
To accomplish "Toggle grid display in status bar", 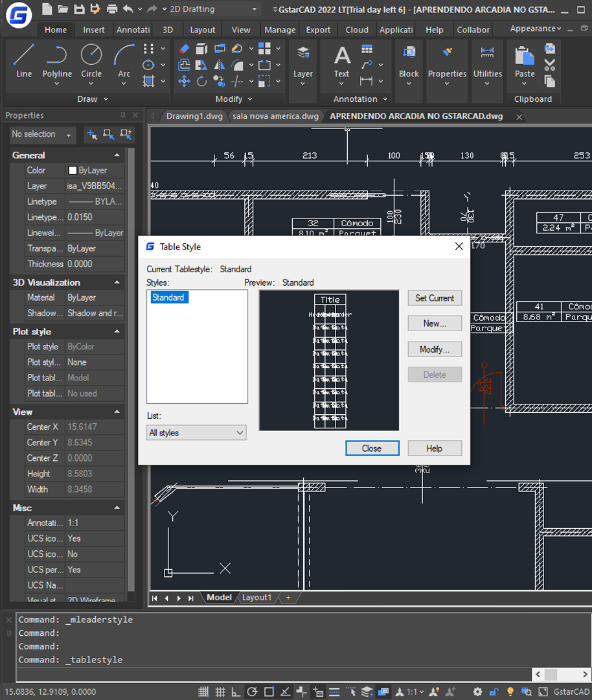I will point(220,692).
